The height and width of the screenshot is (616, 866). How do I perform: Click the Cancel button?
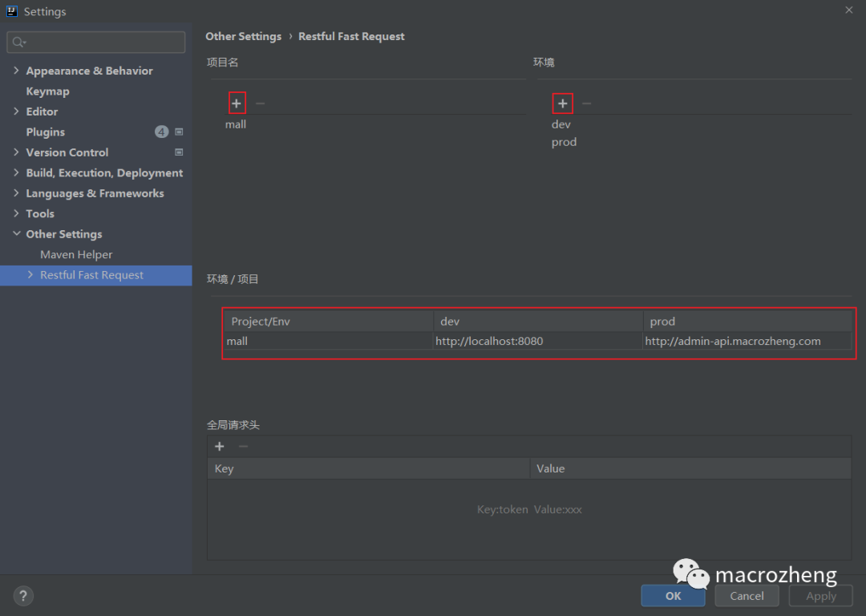pyautogui.click(x=747, y=596)
